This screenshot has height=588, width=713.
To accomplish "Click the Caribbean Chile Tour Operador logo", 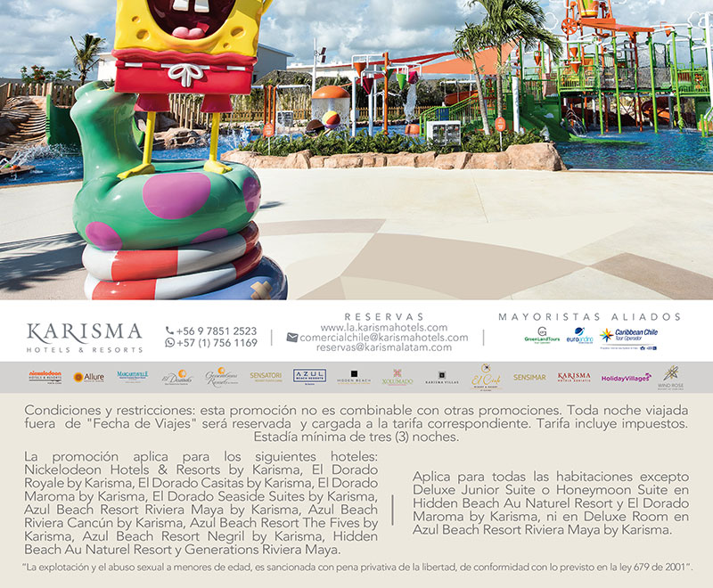I will [628, 339].
